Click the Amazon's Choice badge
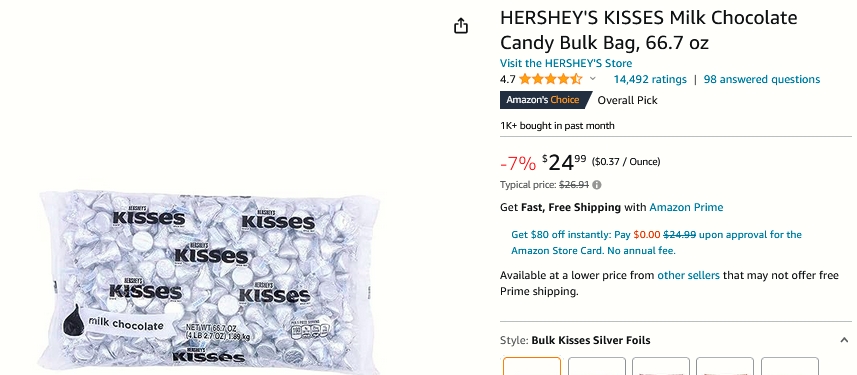The image size is (857, 375). [x=545, y=100]
